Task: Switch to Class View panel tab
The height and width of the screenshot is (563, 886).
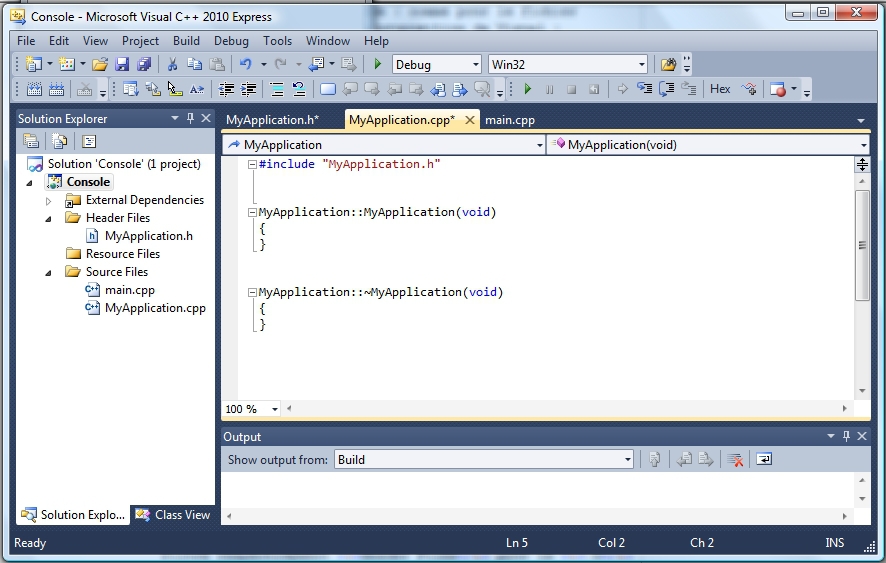Action: click(174, 515)
